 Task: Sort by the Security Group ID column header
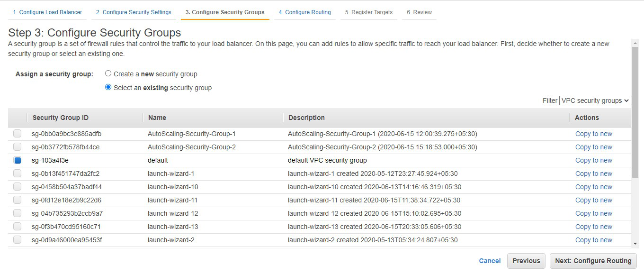click(61, 118)
